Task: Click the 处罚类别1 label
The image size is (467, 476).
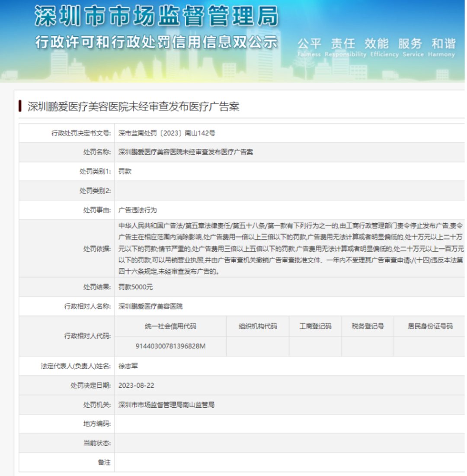Action: 95,171
